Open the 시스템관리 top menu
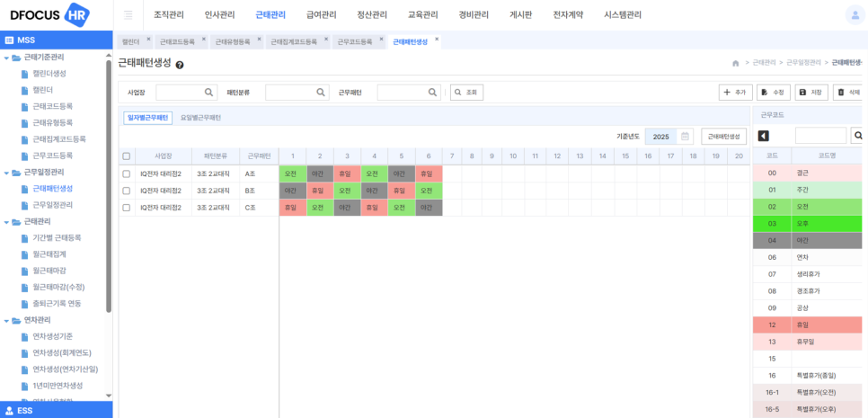 [623, 15]
